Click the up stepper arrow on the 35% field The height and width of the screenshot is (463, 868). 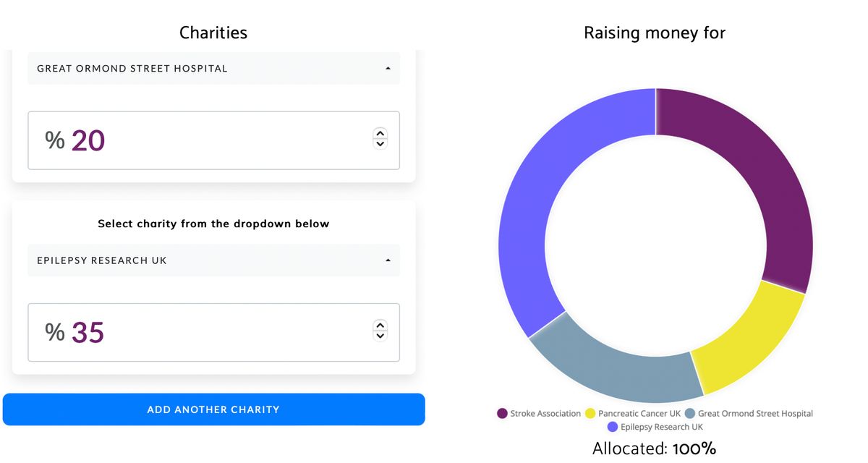380,326
